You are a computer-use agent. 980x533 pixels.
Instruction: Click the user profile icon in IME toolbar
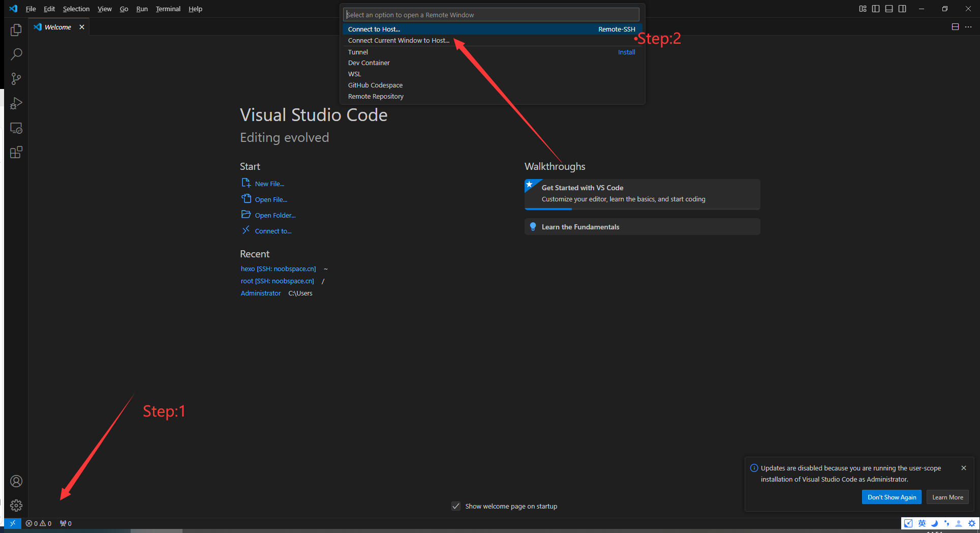click(x=959, y=523)
